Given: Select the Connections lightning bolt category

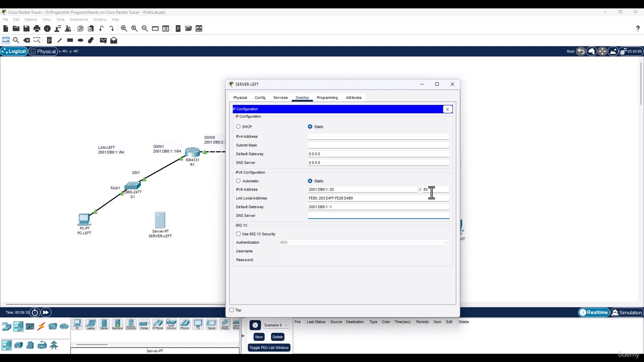Looking at the screenshot, I should point(41,326).
